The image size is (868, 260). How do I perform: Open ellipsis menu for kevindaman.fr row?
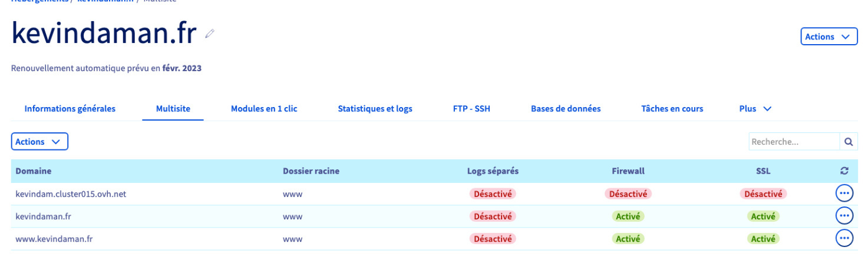coord(844,216)
